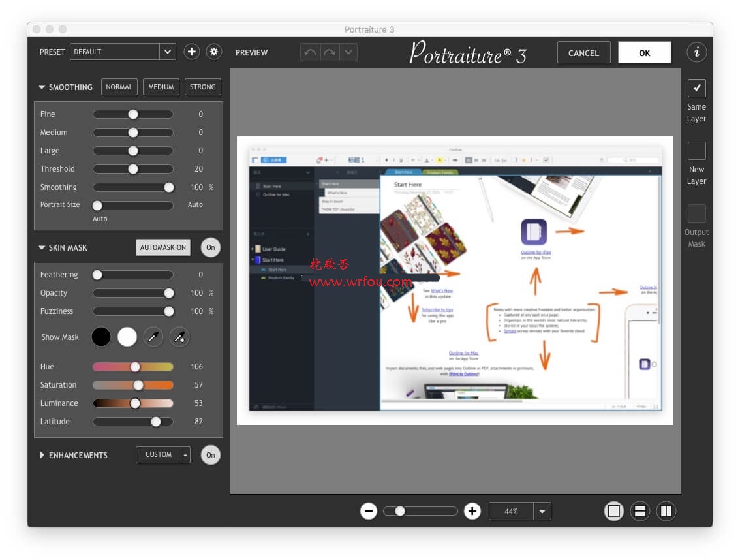Expand the ENHANCEMENTS section
The image size is (740, 560).
(x=42, y=455)
